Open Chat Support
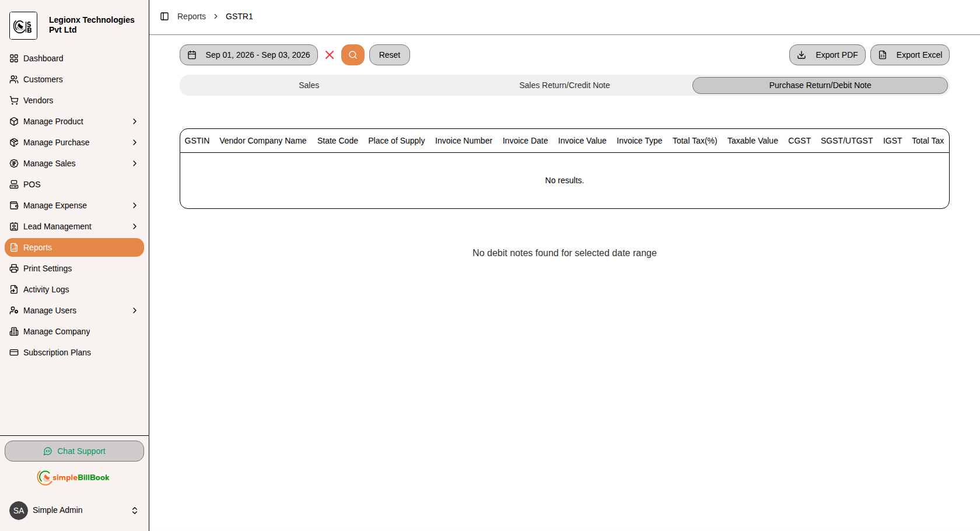 74,451
